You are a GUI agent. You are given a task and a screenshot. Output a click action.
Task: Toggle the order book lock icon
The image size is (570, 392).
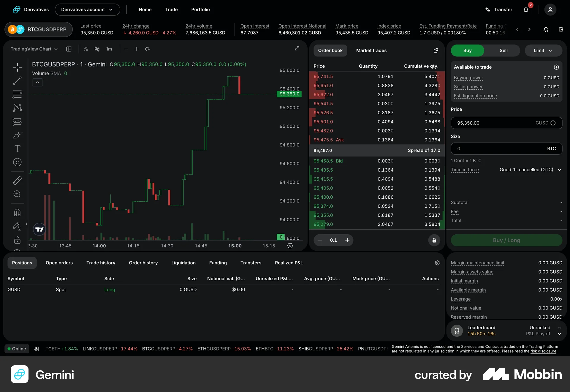pyautogui.click(x=434, y=240)
